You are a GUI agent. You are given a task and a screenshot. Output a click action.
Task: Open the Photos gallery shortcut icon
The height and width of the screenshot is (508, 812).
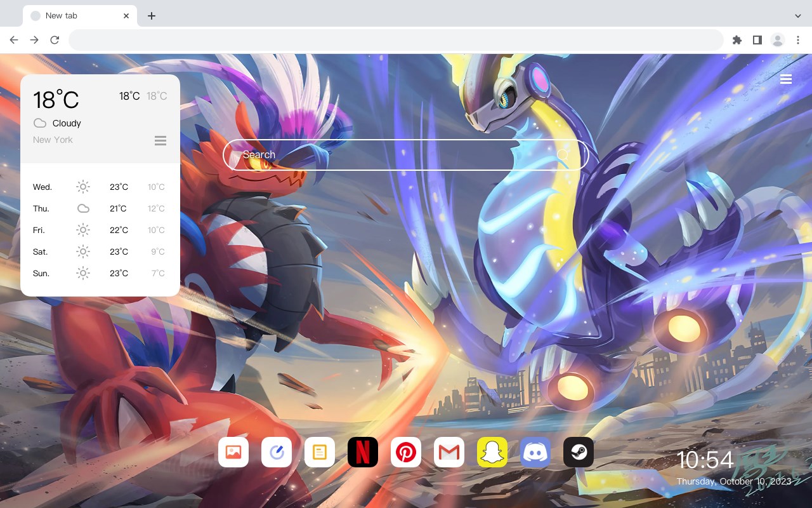tap(233, 452)
